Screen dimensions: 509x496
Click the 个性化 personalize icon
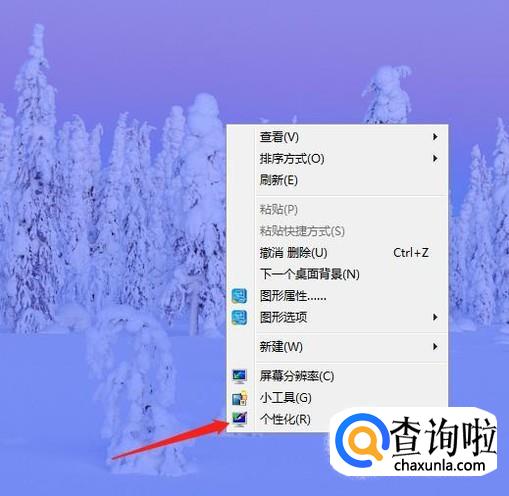pos(239,419)
